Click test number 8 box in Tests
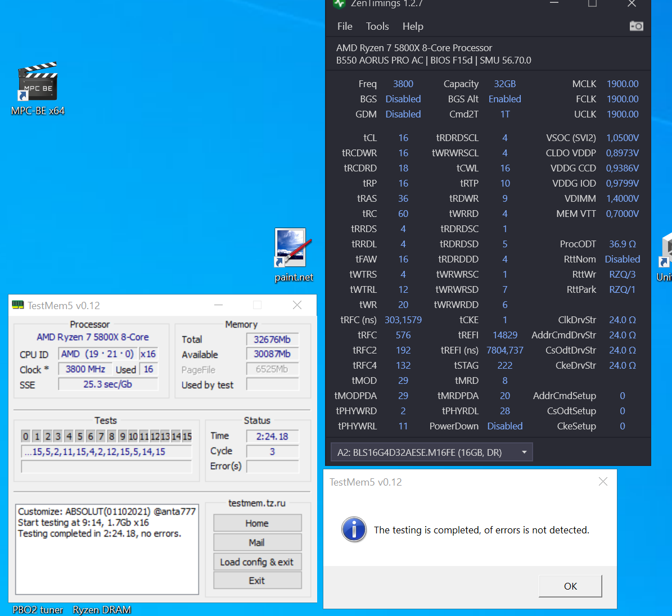 111,437
